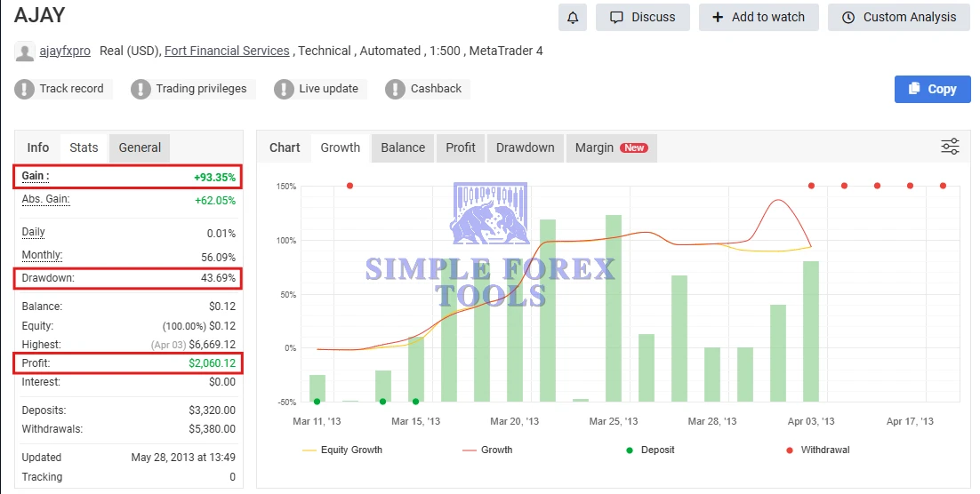Click the May 28, 2013 updated date
Screen dimensions: 980x494
pos(183,458)
